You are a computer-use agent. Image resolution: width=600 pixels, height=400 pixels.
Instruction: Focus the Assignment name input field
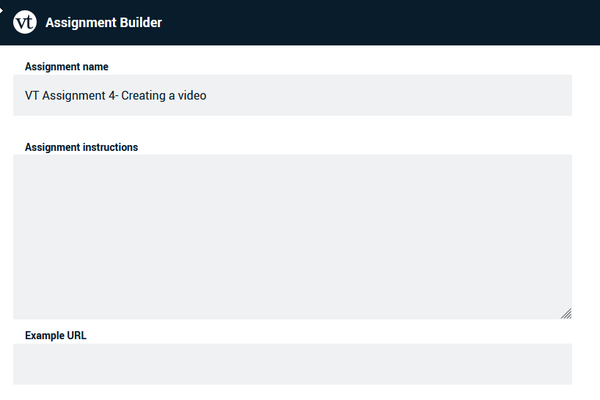tap(292, 95)
